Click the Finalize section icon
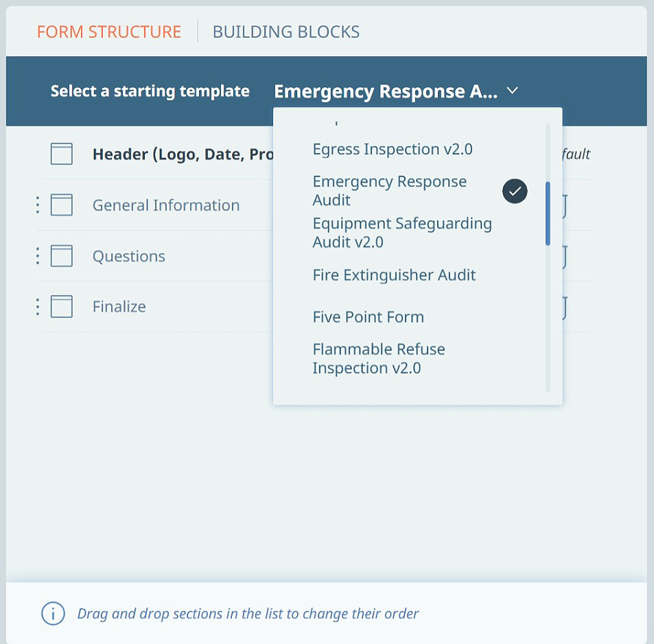Viewport: 654px width, 644px height. [61, 307]
